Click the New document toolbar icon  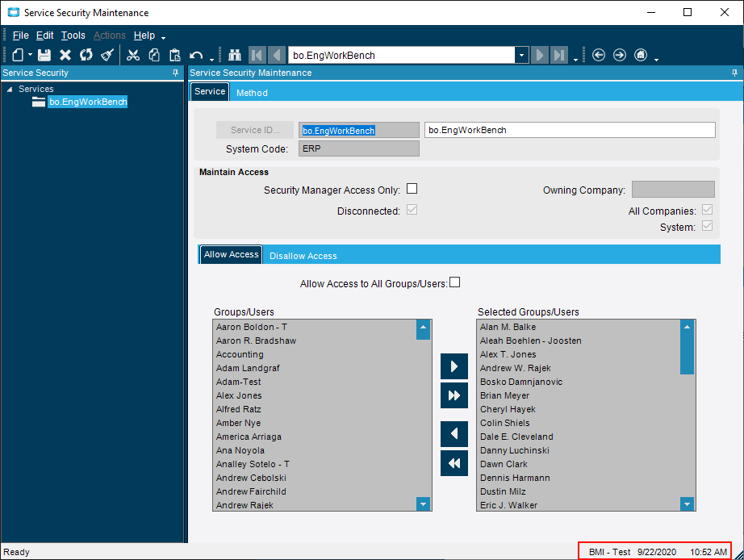tap(18, 55)
